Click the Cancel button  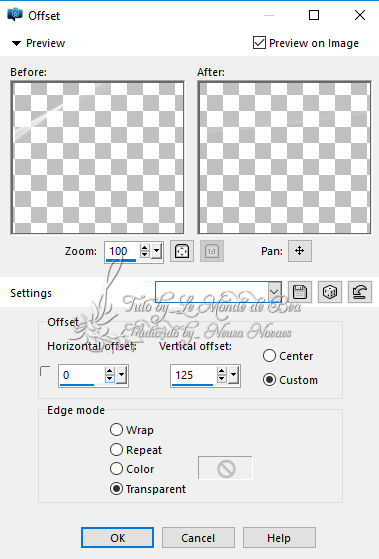198,538
